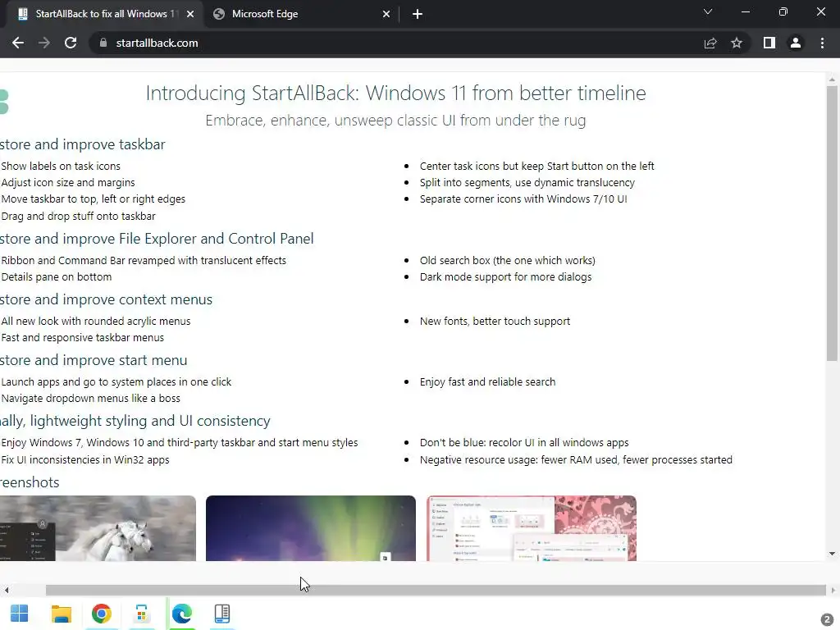Click 'Move taskbar to top, left or right edges'
The width and height of the screenshot is (840, 630).
click(x=94, y=199)
